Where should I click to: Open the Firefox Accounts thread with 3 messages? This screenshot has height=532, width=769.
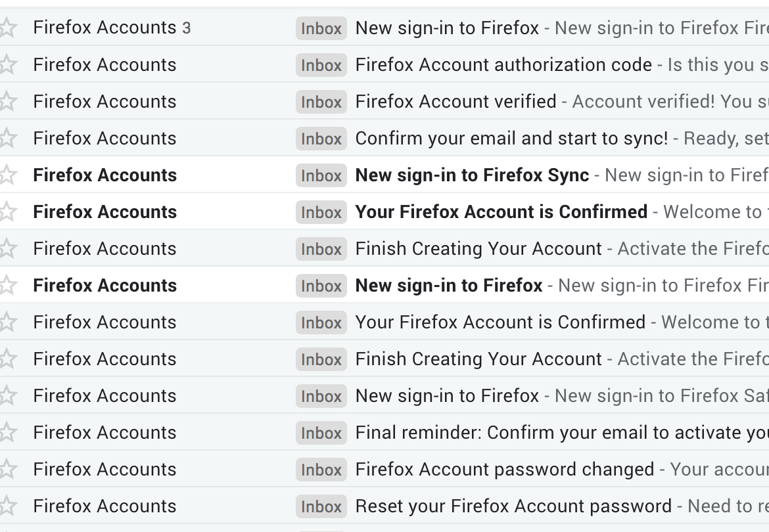coord(447,28)
